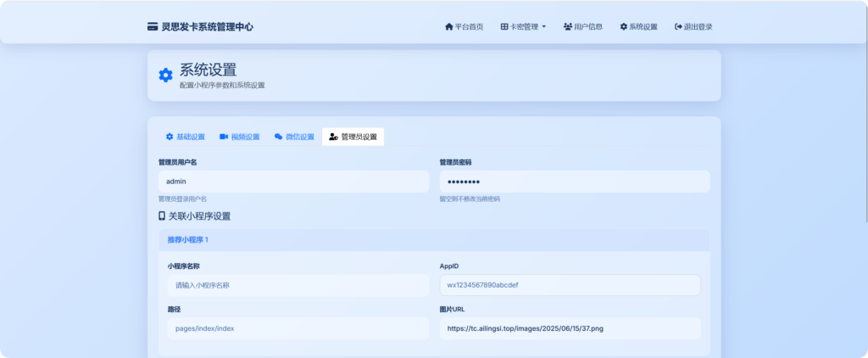Click the users icon beside 用户信息

567,26
